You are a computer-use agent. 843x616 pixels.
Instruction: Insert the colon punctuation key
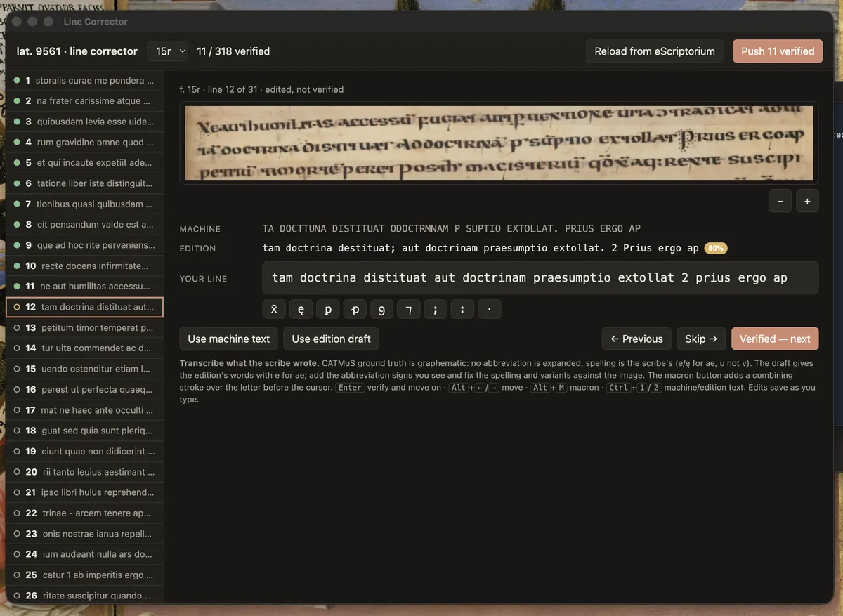click(x=462, y=309)
